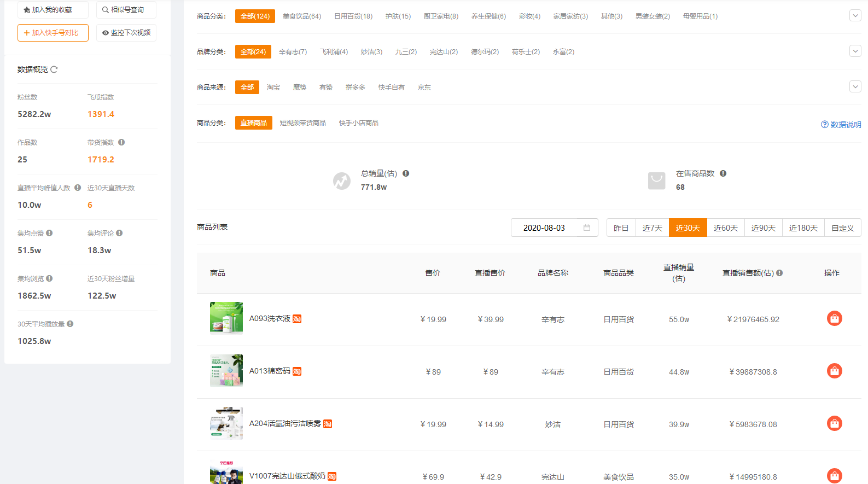Select the 近60天 time range
The width and height of the screenshot is (868, 484).
[x=726, y=228]
